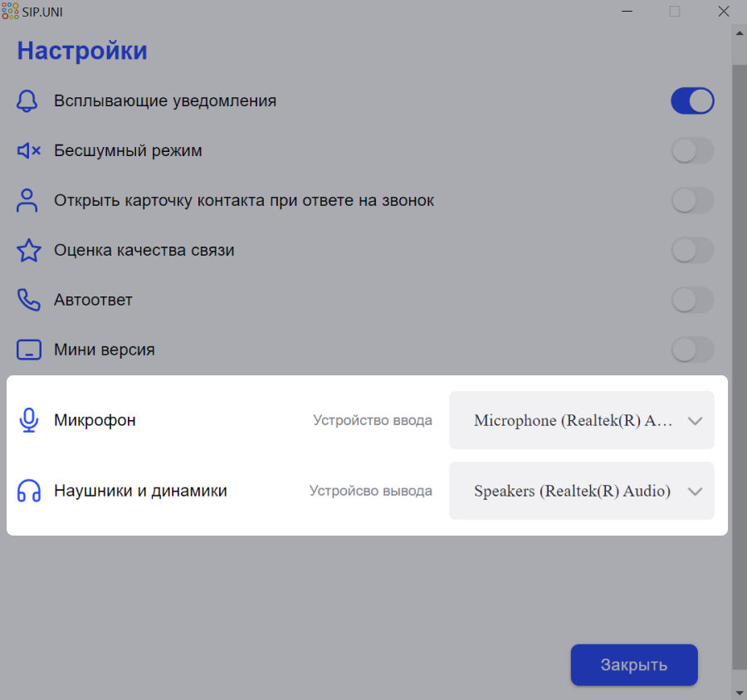Toggle Открыть карточку контакта при ответе
747x700 pixels.
click(x=692, y=200)
